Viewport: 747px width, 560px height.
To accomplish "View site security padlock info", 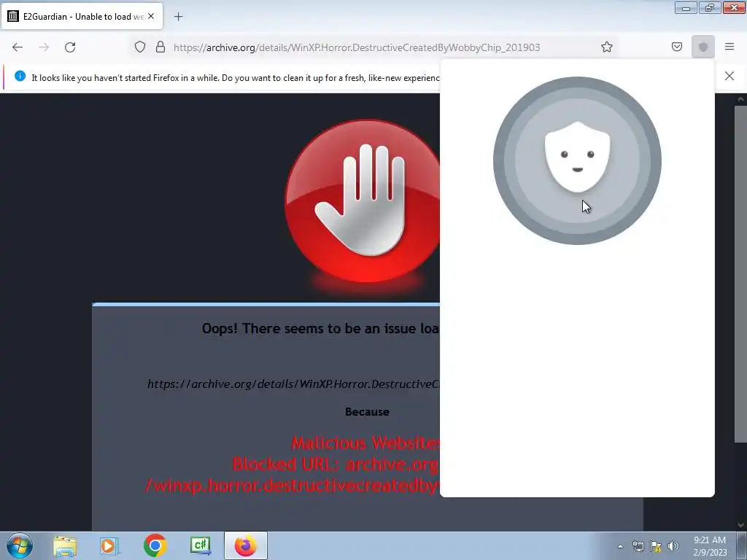I will [x=160, y=47].
